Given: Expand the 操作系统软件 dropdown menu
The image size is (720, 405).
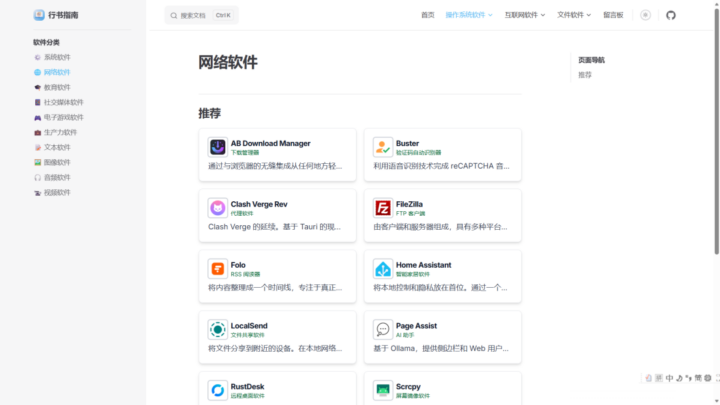Looking at the screenshot, I should point(469,15).
